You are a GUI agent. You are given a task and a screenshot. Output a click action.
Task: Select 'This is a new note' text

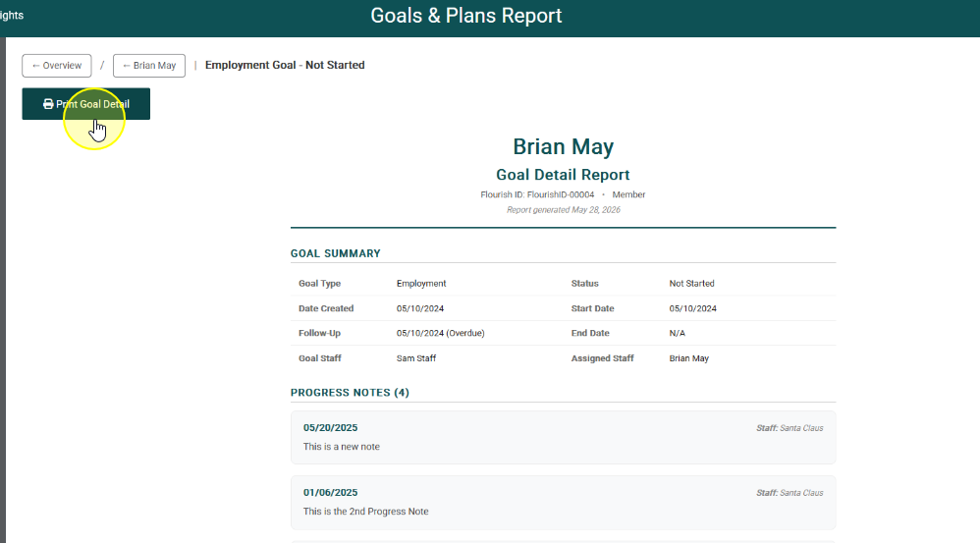tap(342, 447)
